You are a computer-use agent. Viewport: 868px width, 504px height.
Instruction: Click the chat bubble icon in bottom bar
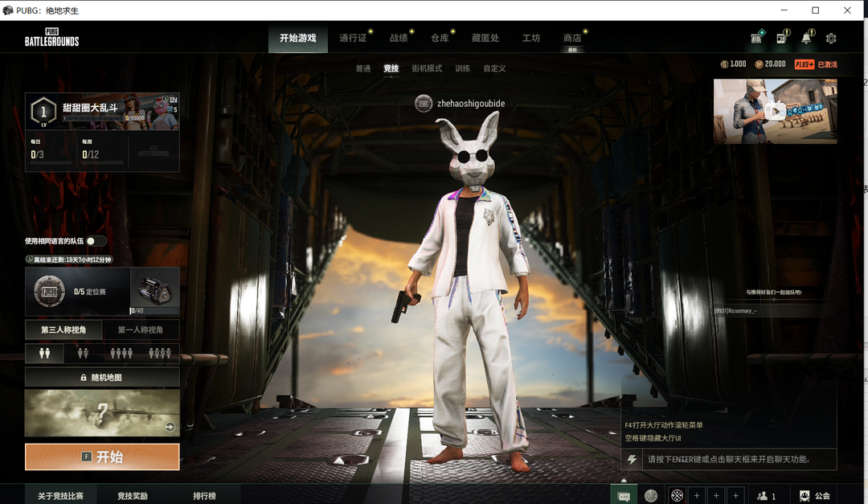pos(624,496)
